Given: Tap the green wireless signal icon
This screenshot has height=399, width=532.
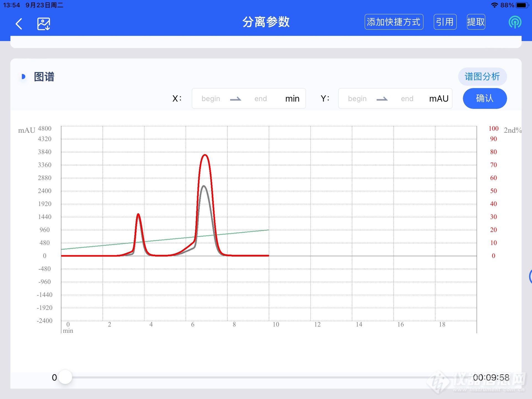Looking at the screenshot, I should (515, 22).
